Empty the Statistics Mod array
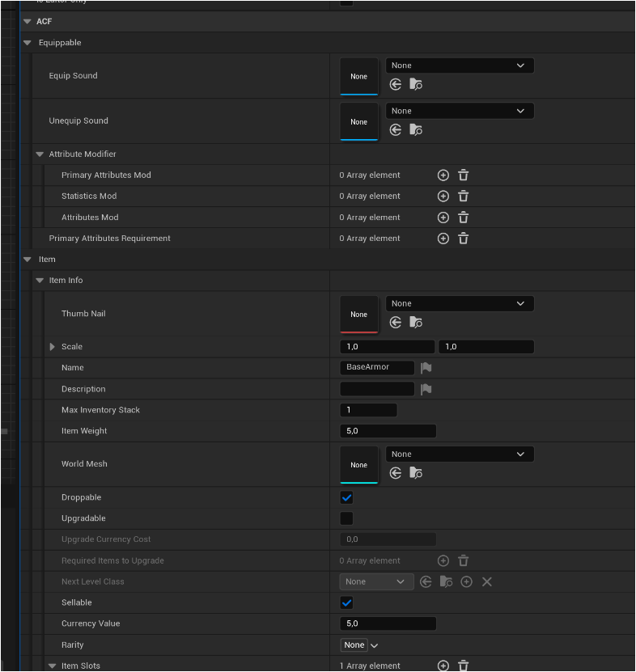The width and height of the screenshot is (636, 672). [464, 196]
